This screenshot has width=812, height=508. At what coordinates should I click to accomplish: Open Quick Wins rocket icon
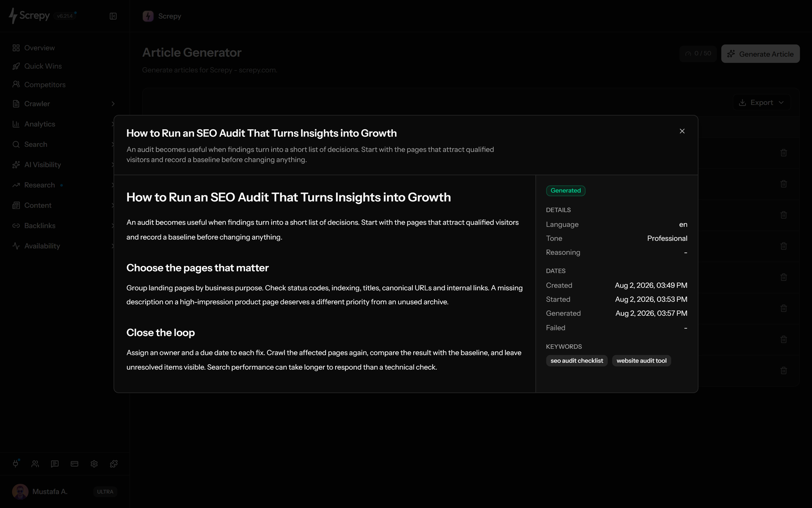(x=16, y=66)
